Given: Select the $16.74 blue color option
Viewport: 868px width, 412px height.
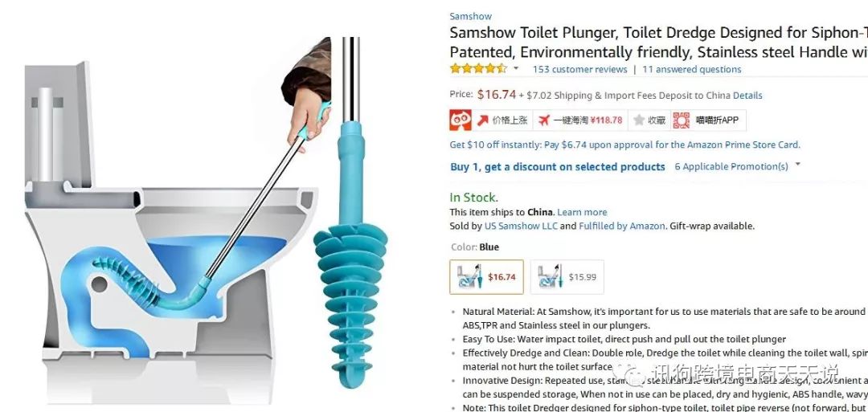Looking at the screenshot, I should click(x=486, y=277).
